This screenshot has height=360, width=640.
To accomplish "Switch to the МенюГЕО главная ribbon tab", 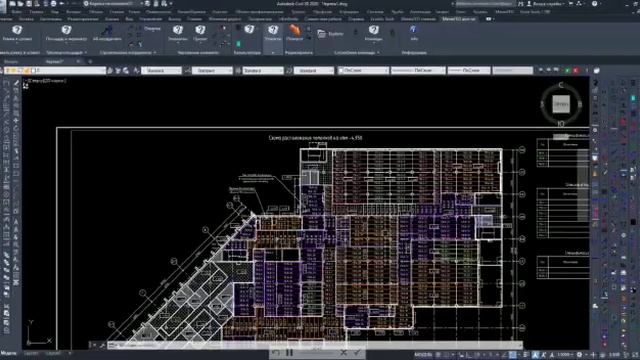I will coord(418,19).
